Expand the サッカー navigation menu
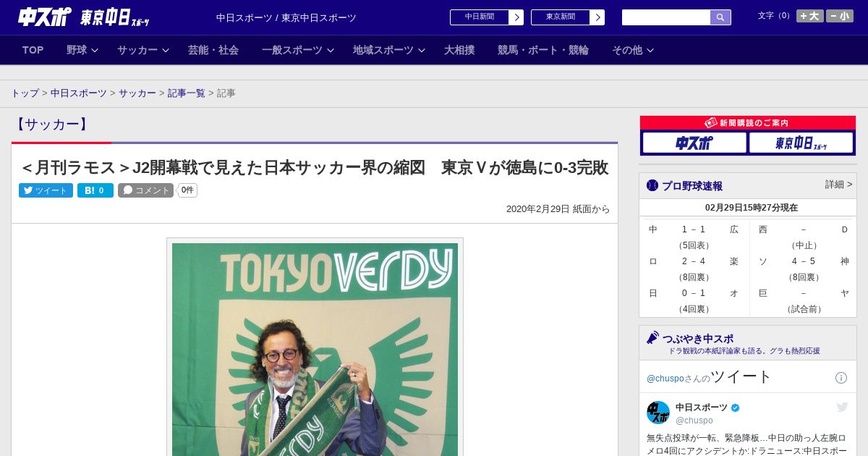Screen dimensions: 868x456 (143, 50)
